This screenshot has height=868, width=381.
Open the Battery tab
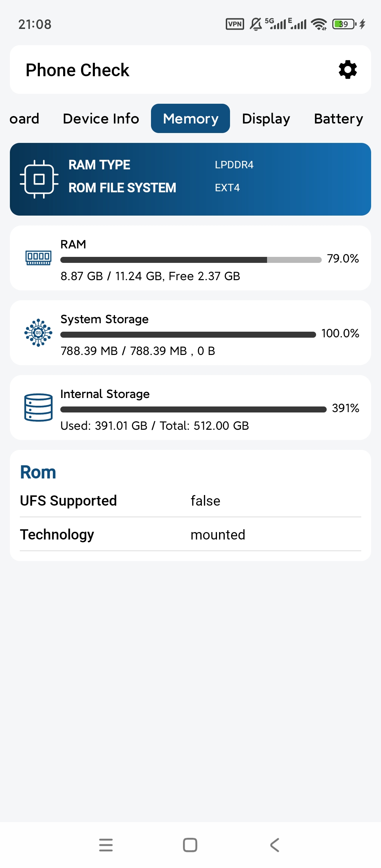[339, 119]
